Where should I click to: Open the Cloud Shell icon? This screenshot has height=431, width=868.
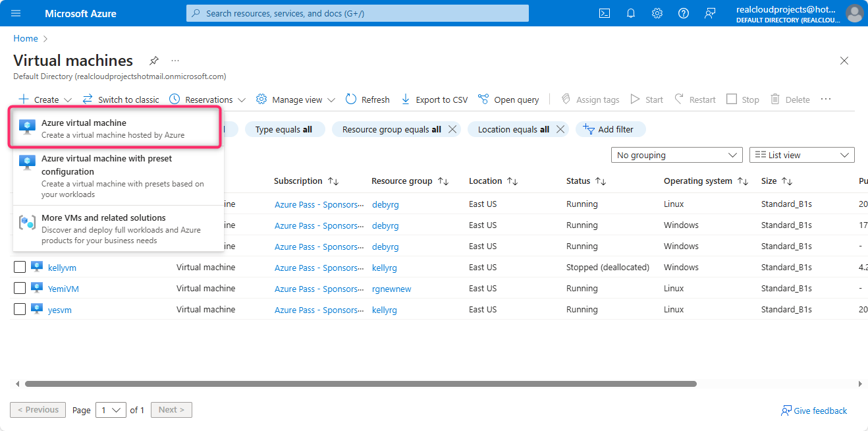[x=604, y=13]
